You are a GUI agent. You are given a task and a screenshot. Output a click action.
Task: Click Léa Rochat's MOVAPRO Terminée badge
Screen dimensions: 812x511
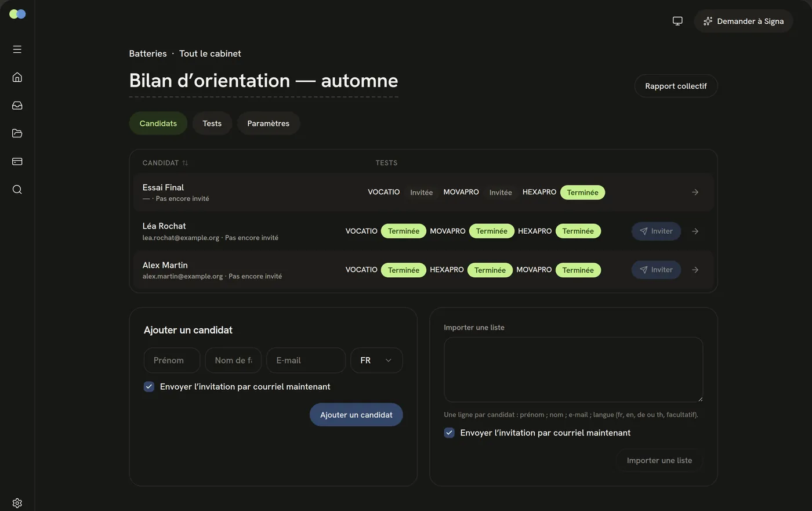click(x=492, y=231)
